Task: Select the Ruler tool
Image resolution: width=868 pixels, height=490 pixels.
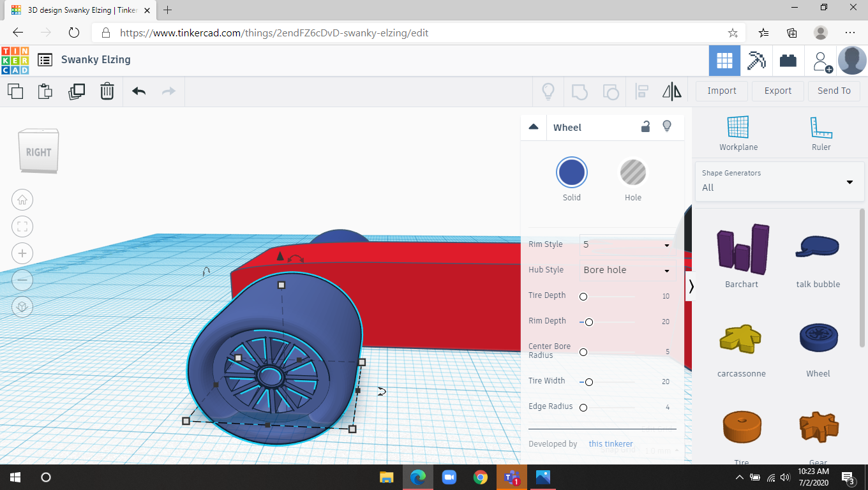Action: (821, 133)
